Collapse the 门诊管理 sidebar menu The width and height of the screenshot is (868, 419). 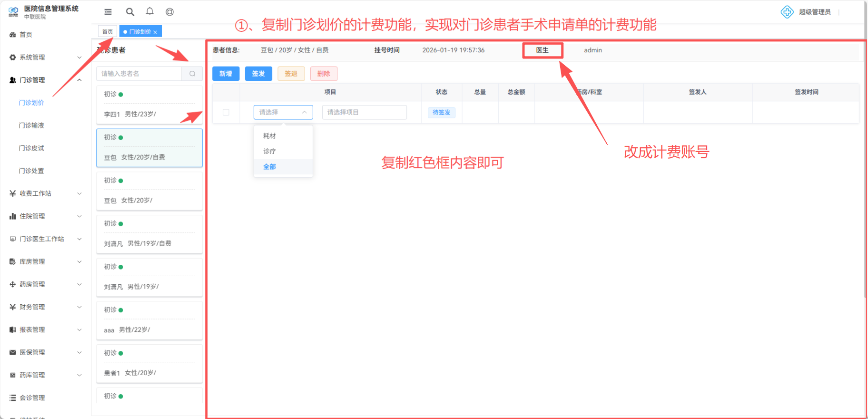[x=45, y=80]
